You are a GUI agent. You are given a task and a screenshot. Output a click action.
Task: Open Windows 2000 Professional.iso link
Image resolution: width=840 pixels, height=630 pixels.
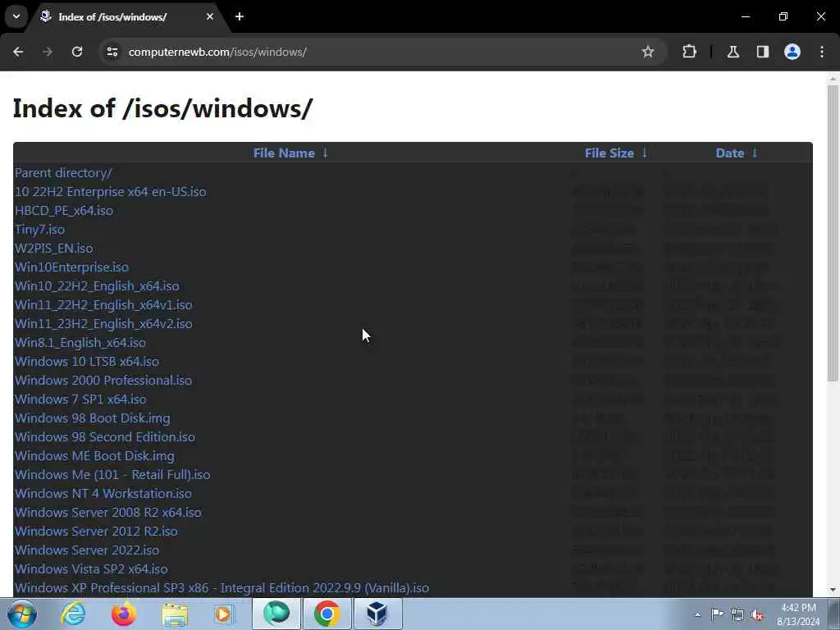tap(103, 381)
